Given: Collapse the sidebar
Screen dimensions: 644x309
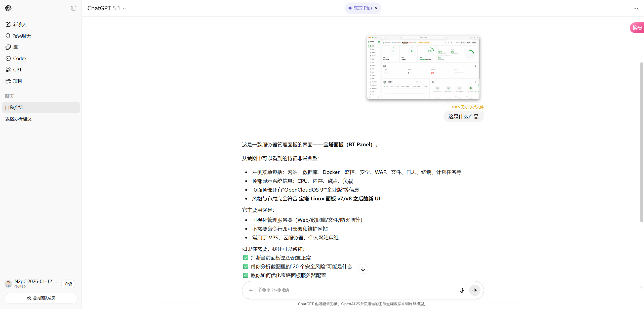Looking at the screenshot, I should coord(73,8).
